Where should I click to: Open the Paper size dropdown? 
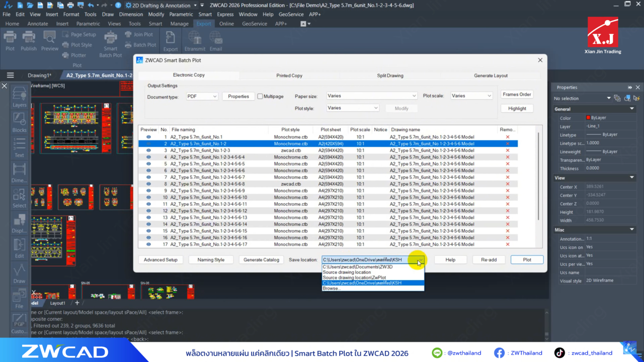click(372, 96)
